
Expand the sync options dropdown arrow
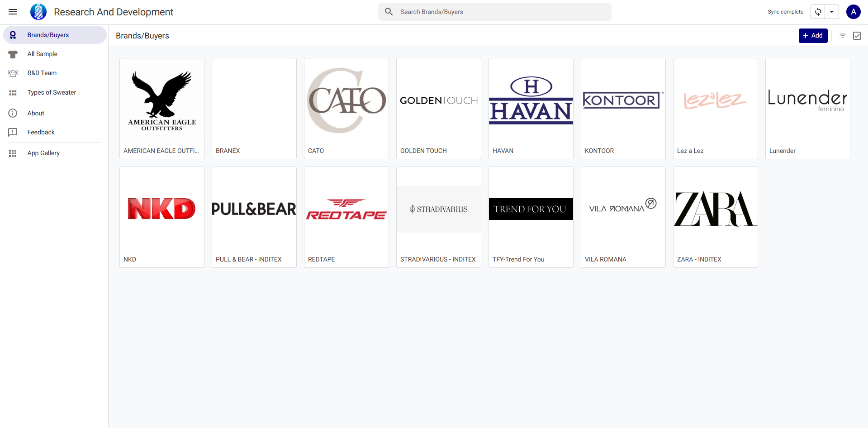coord(832,12)
